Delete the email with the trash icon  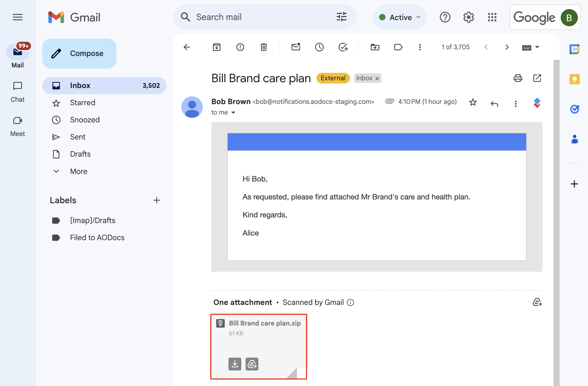[x=264, y=47]
